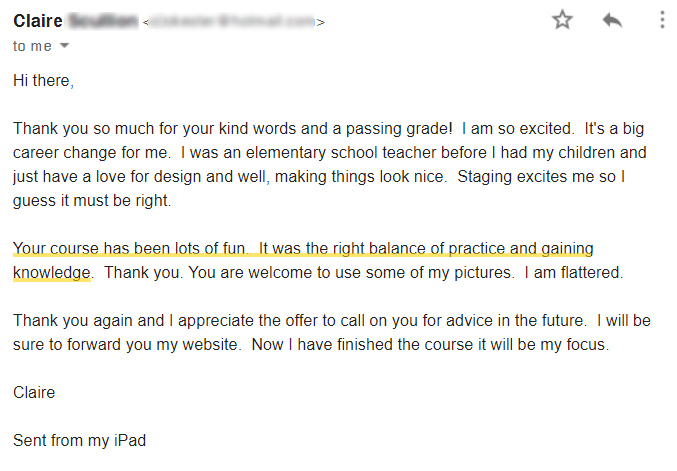
Task: Click the 'Hi there,' greeting line
Action: 44,81
